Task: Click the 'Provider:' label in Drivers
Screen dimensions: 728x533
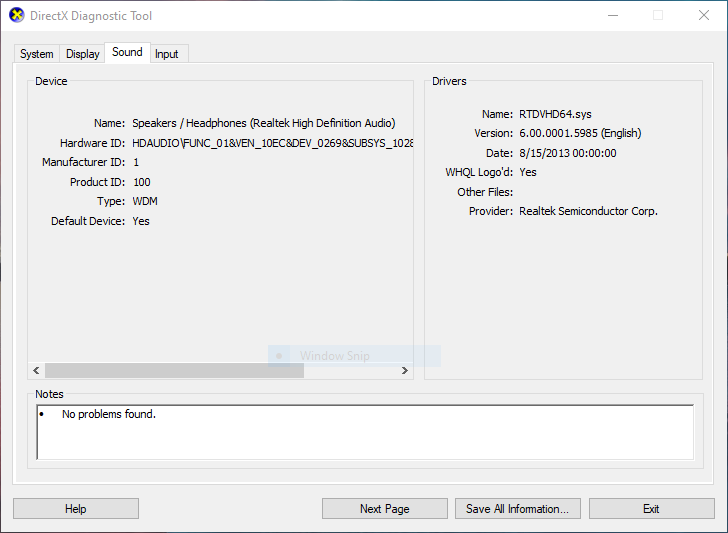Action: (491, 211)
